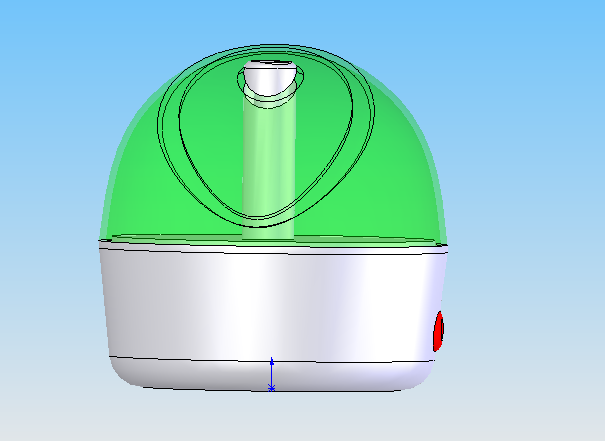The height and width of the screenshot is (441, 605).
Task: Click the blue dimension arrow at bottom
Action: 272,374
